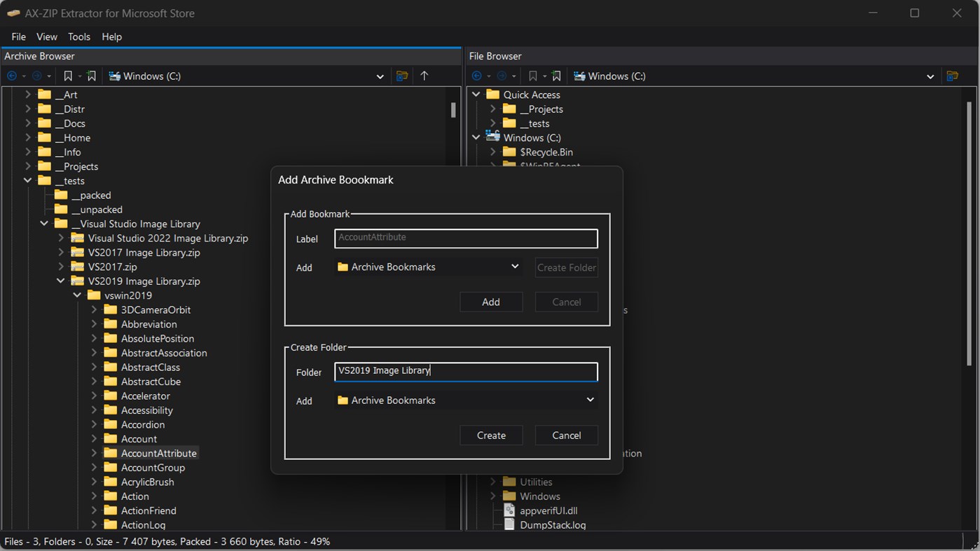Screen dimensions: 980x551
Task: Click the back navigation arrow in Archive Browser
Action: pos(11,76)
